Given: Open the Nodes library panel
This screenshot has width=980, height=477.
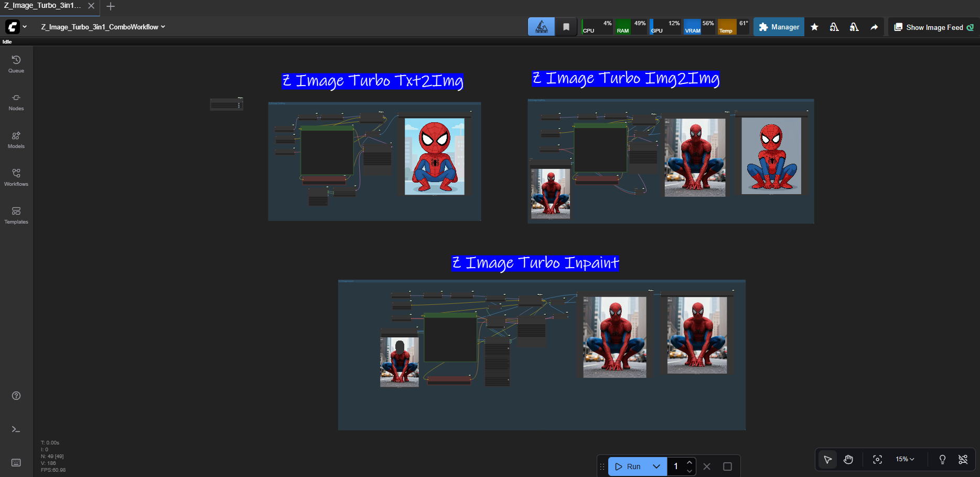Looking at the screenshot, I should coord(16,102).
